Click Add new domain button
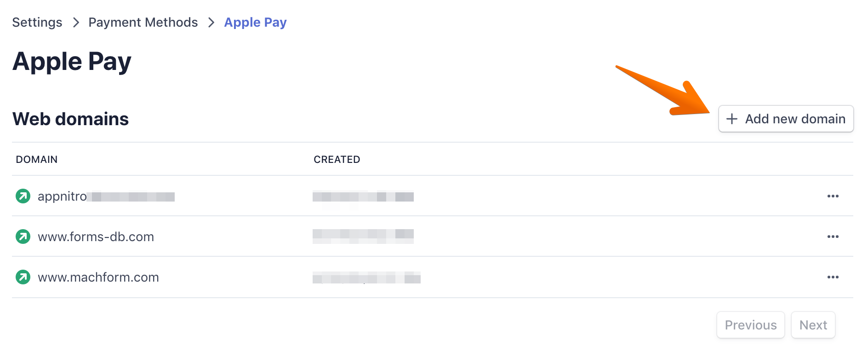The width and height of the screenshot is (868, 358). click(x=786, y=119)
